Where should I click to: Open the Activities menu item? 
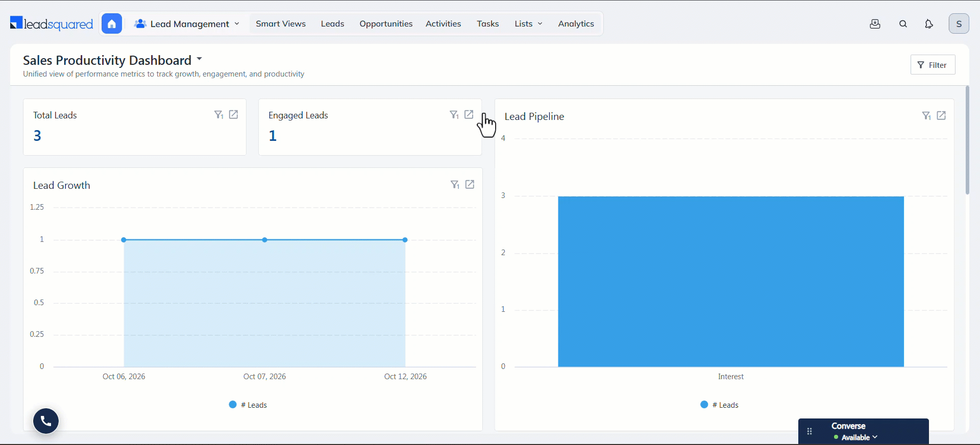[x=444, y=24]
